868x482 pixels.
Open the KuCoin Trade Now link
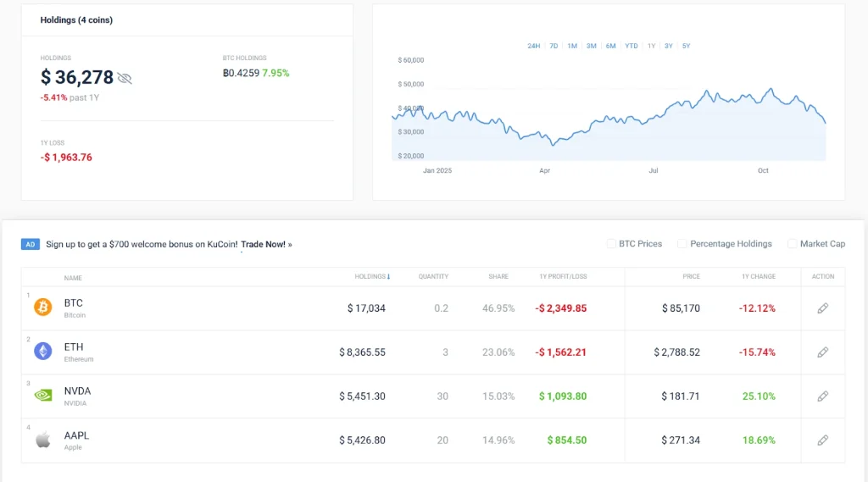[x=264, y=244]
